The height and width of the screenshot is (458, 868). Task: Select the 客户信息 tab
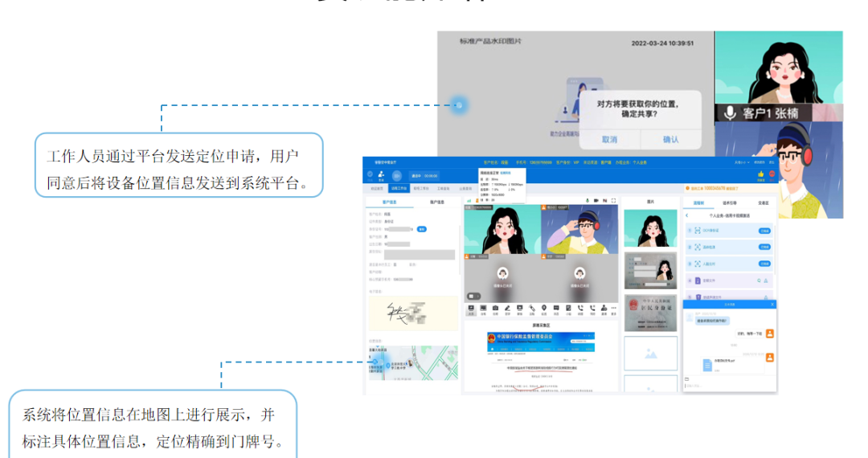point(390,202)
